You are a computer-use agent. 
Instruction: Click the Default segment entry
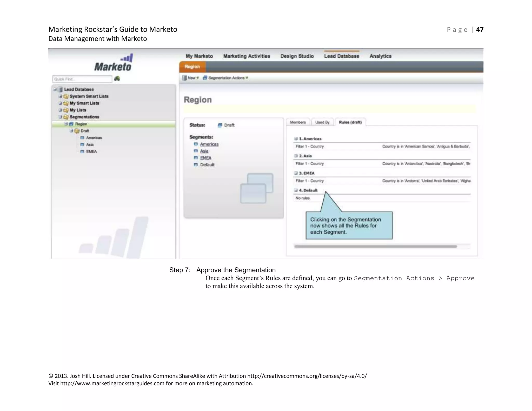click(x=207, y=165)
